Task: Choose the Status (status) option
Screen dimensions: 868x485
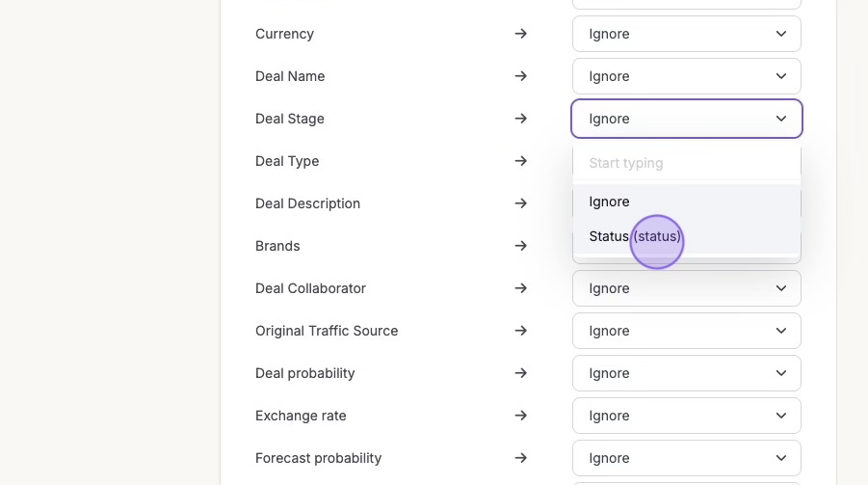Action: click(635, 236)
